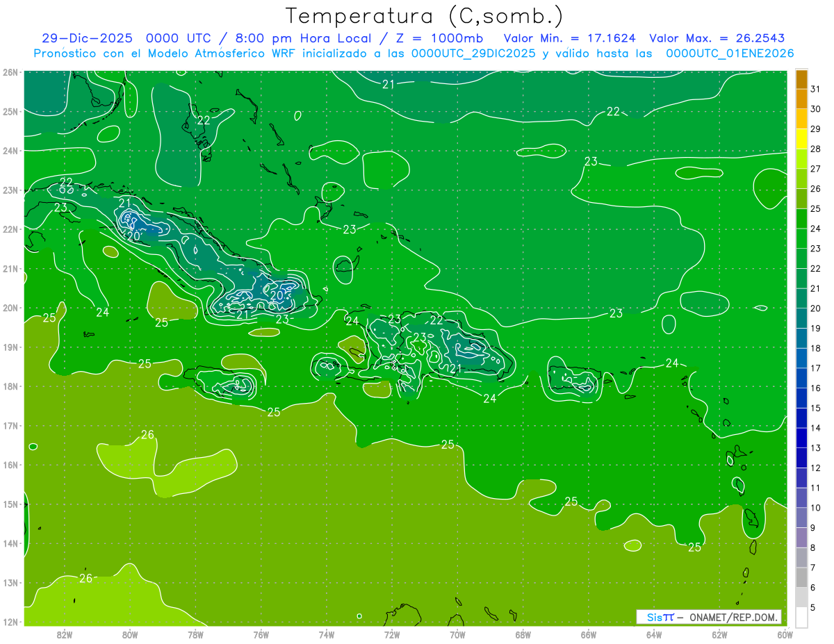Click longitude label "64W"
This screenshot has width=834, height=644.
point(654,634)
